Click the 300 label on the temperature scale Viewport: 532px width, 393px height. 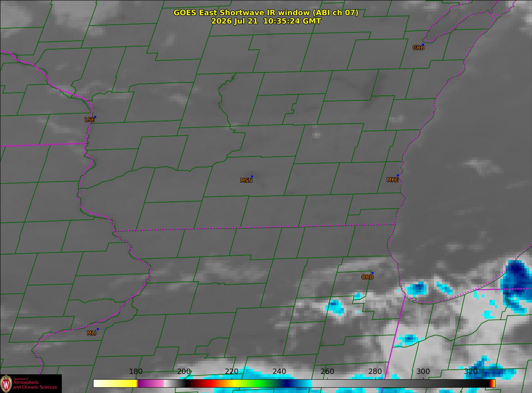423,372
